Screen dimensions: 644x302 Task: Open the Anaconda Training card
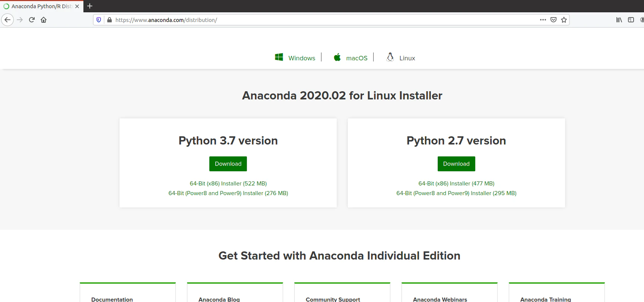[557, 293]
